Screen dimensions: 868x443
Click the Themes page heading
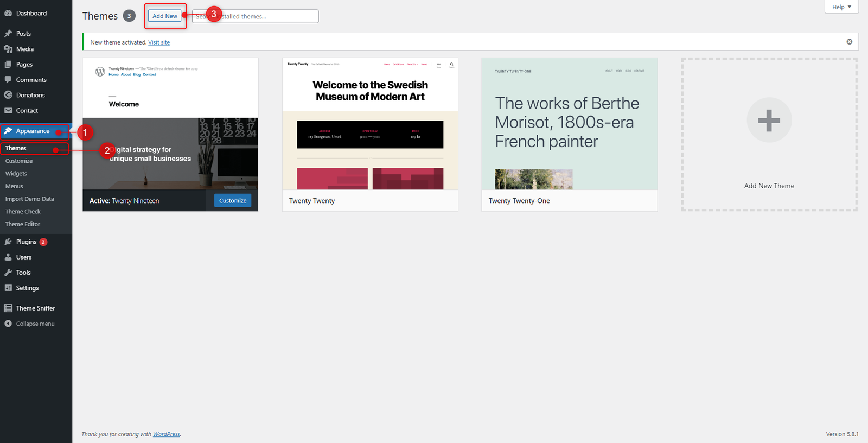pyautogui.click(x=100, y=16)
